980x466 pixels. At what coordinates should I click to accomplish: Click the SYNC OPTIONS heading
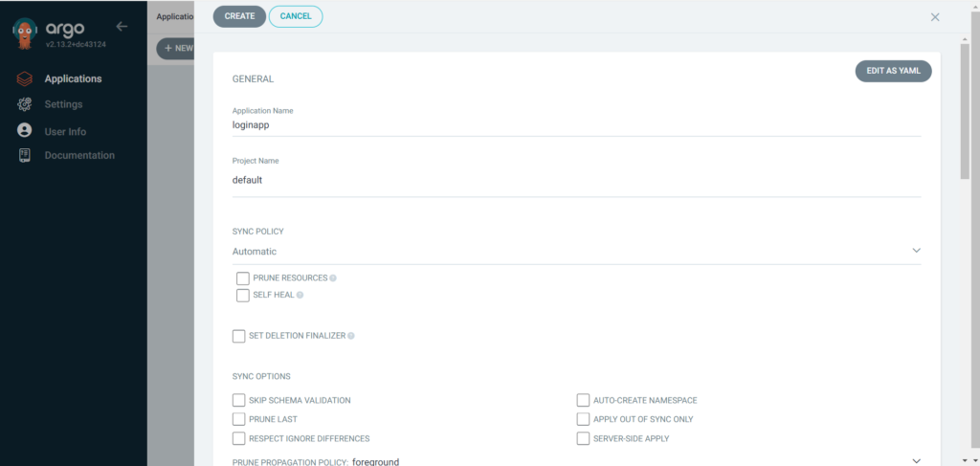[261, 377]
